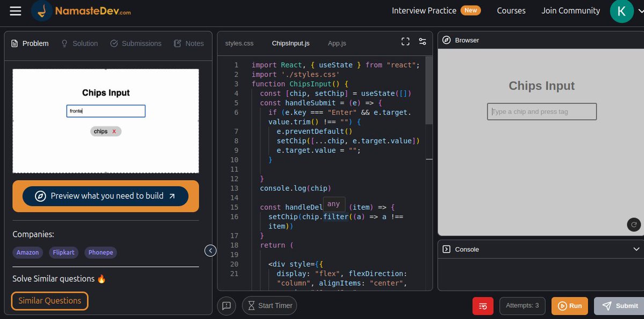
Task: Switch to the Solution tab
Action: [79, 43]
